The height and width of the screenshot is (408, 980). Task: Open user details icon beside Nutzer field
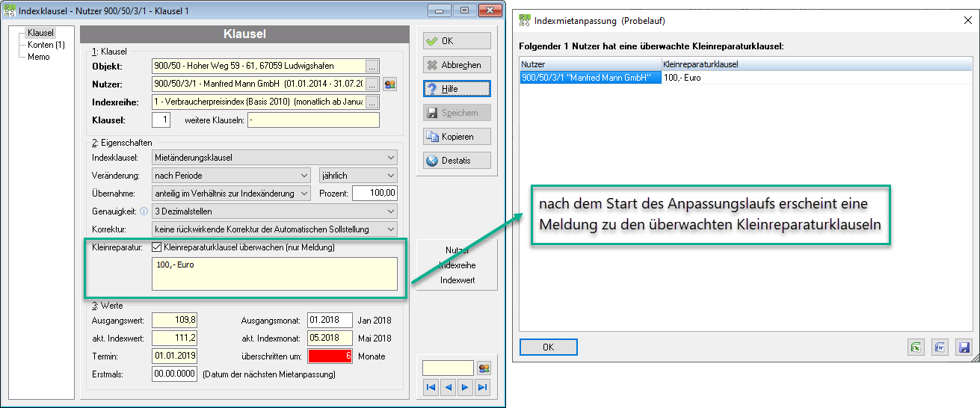pyautogui.click(x=389, y=84)
